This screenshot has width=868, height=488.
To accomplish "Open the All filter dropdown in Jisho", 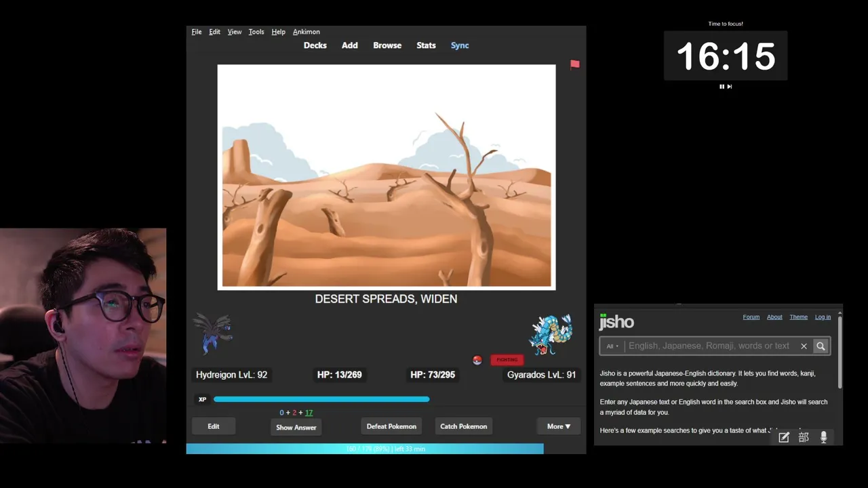I will 612,346.
